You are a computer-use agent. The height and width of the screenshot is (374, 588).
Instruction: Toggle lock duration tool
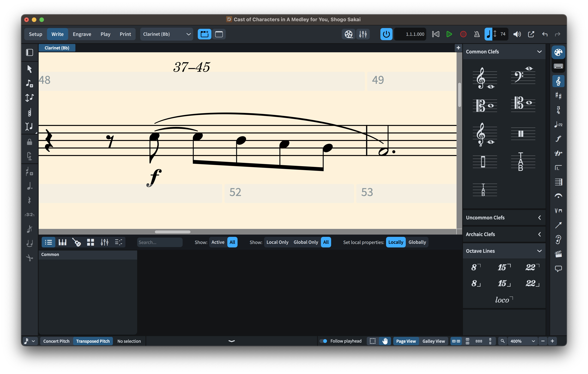tap(30, 142)
